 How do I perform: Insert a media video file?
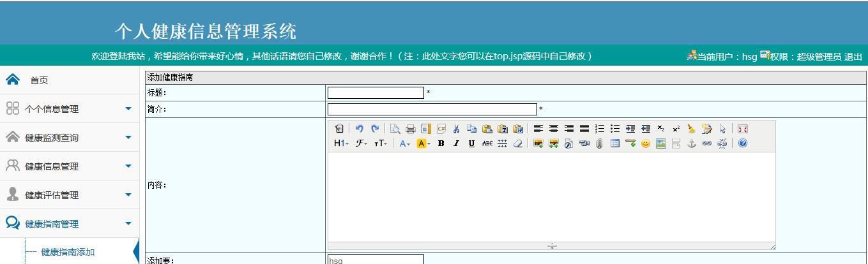coord(584,143)
